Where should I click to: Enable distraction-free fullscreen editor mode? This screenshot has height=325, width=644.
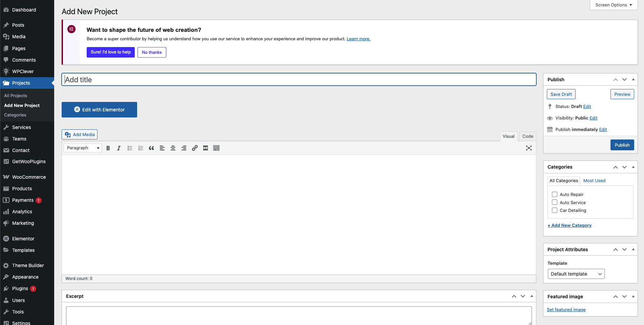tap(529, 148)
